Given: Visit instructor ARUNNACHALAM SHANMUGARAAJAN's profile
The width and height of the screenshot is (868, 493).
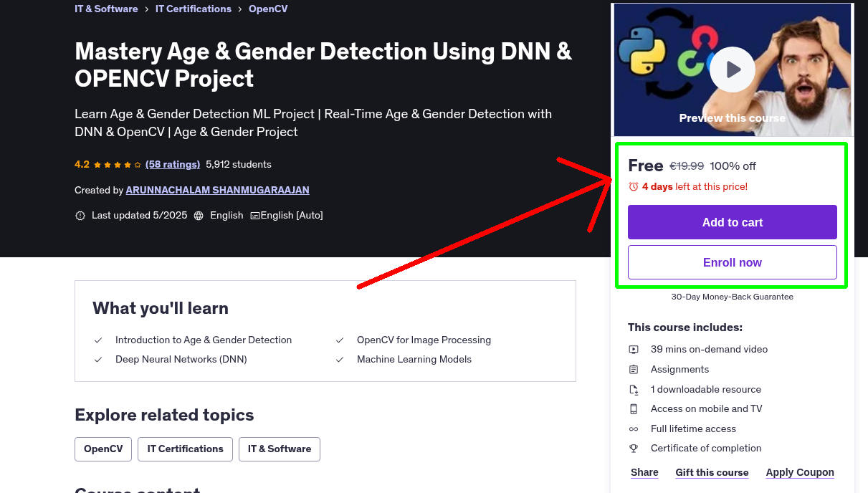Looking at the screenshot, I should coord(217,190).
